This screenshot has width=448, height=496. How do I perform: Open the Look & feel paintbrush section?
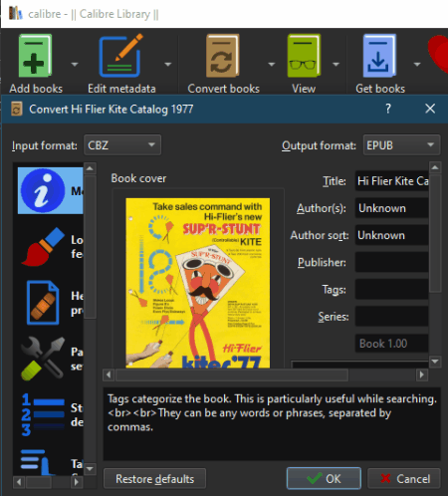coord(43,247)
